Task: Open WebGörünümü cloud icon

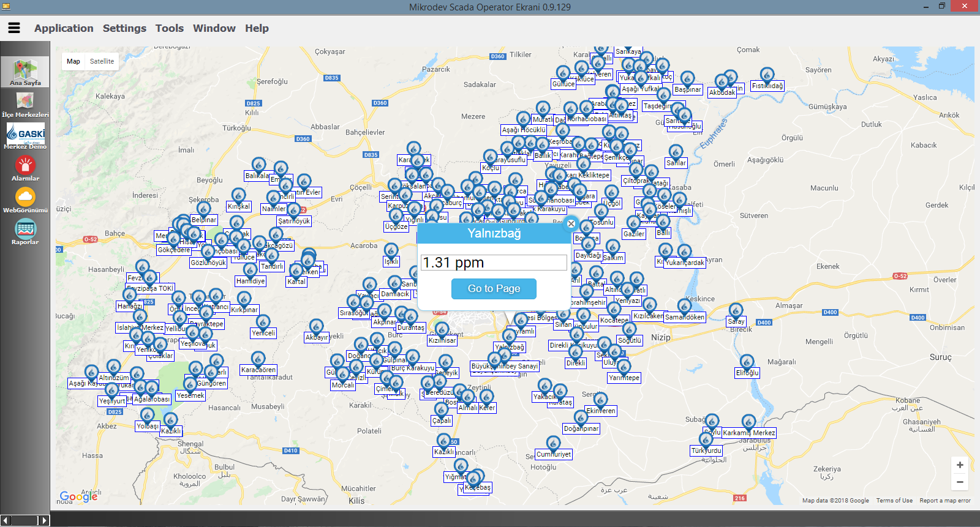Action: (25, 200)
